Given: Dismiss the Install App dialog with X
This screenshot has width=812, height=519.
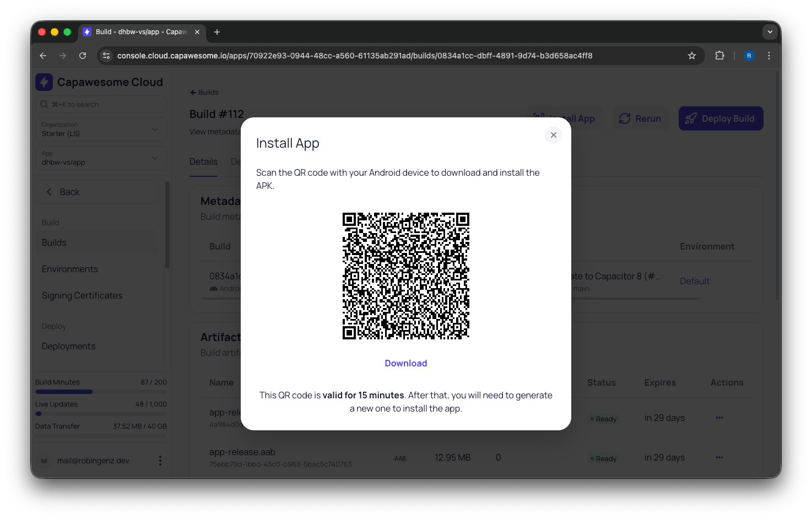Looking at the screenshot, I should (553, 134).
